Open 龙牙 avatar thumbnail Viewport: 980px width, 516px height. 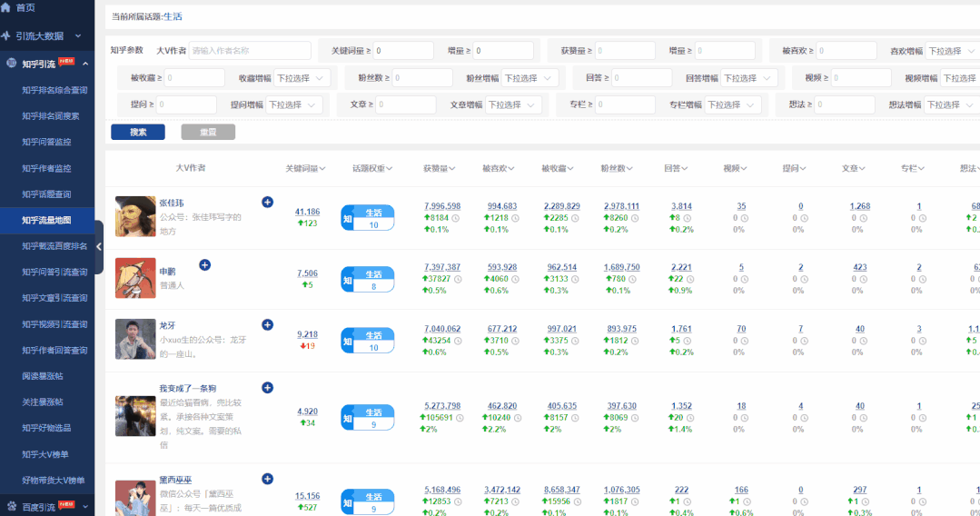click(135, 339)
